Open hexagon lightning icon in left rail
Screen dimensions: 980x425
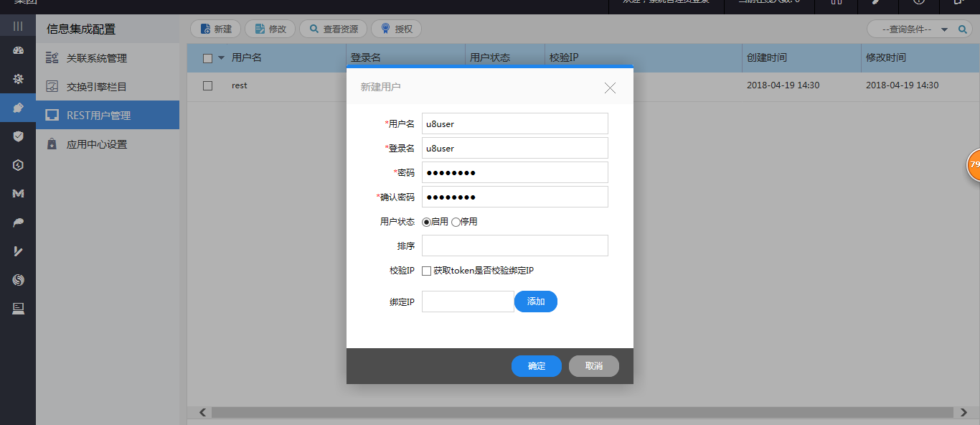pyautogui.click(x=18, y=165)
